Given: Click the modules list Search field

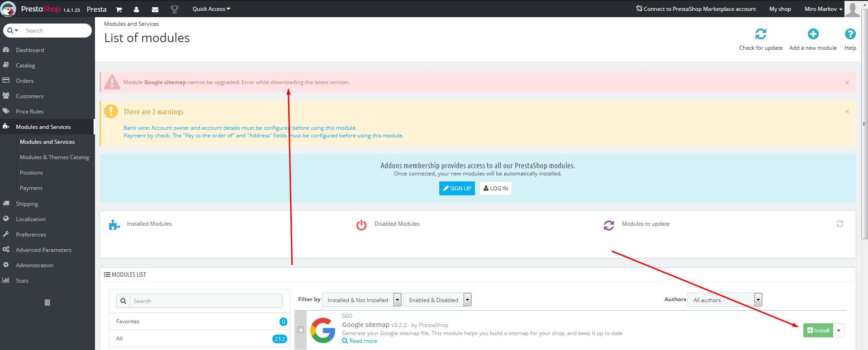Looking at the screenshot, I should [x=206, y=301].
